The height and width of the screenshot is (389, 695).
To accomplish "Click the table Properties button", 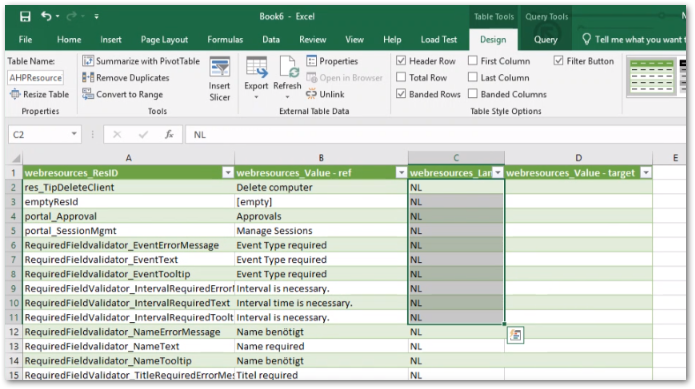I will coord(332,61).
